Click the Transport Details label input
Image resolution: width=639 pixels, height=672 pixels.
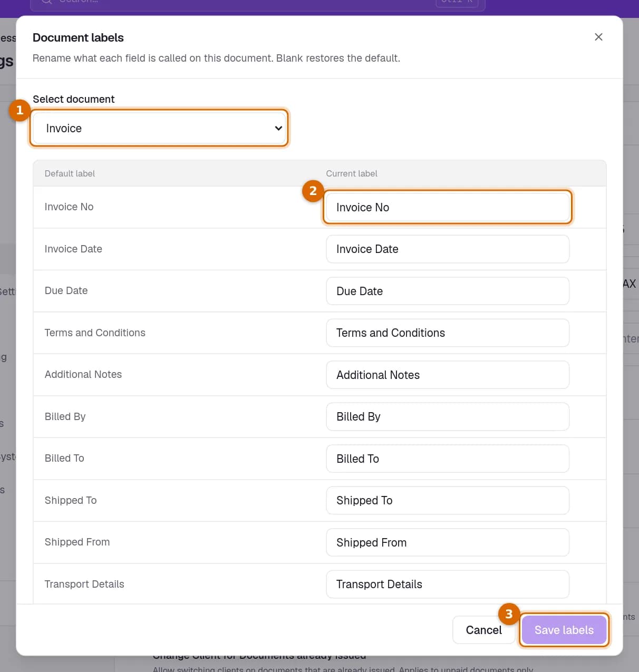[x=448, y=584]
